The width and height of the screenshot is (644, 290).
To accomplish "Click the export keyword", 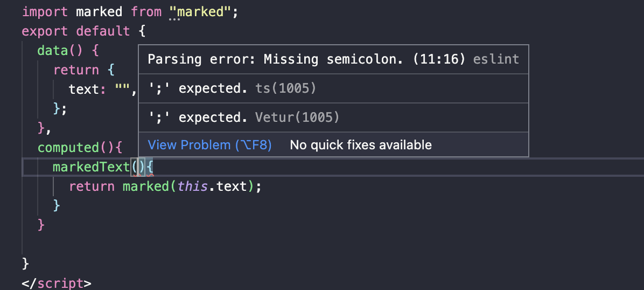I will pyautogui.click(x=45, y=31).
